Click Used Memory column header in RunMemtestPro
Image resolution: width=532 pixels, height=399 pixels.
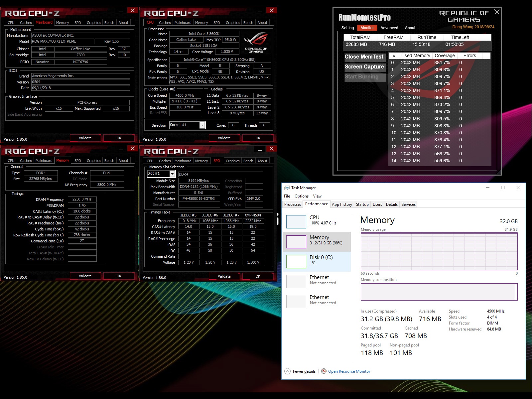416,56
